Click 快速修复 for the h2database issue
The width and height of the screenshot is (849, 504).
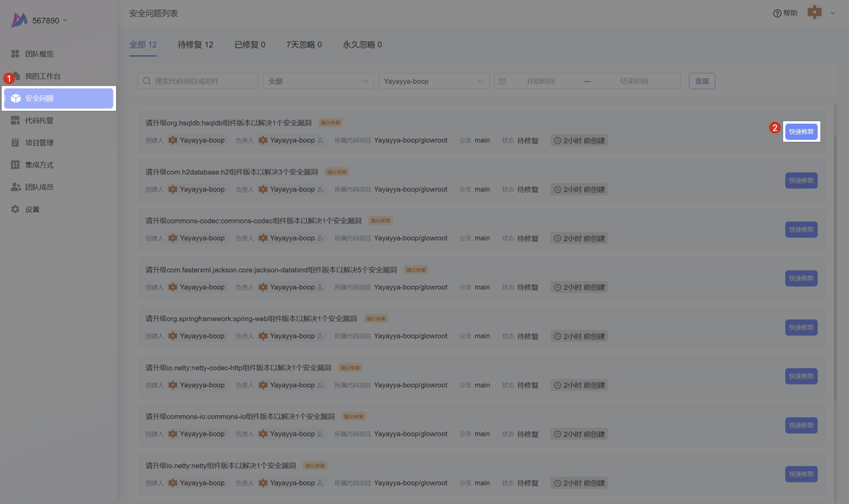(x=801, y=181)
